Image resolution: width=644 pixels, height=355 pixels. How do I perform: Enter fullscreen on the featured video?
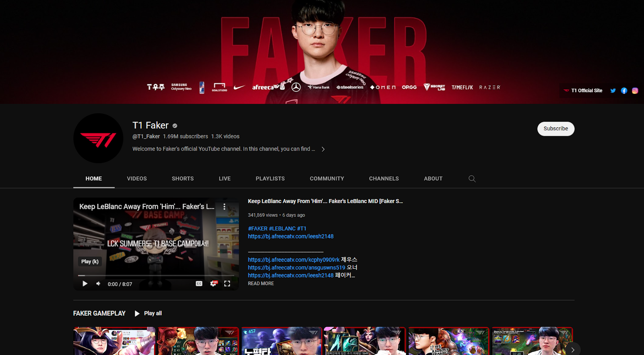[227, 284]
